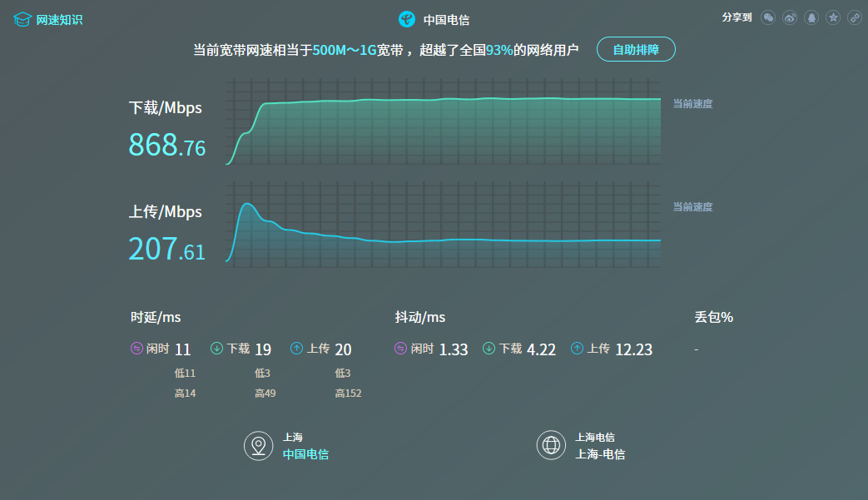Share result to Qzone star icon
The height and width of the screenshot is (500, 868).
coord(833,17)
